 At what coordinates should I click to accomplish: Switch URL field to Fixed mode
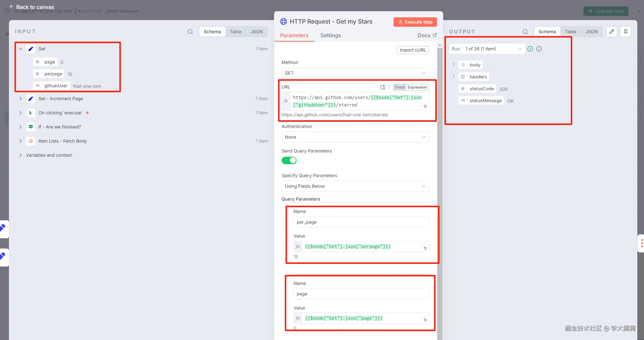400,87
